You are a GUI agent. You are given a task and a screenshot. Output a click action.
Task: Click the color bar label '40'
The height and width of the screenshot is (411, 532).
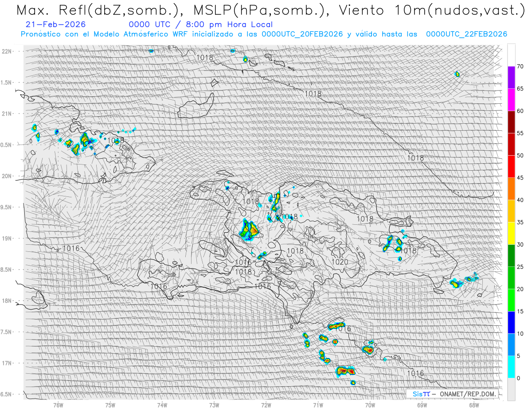pyautogui.click(x=520, y=200)
